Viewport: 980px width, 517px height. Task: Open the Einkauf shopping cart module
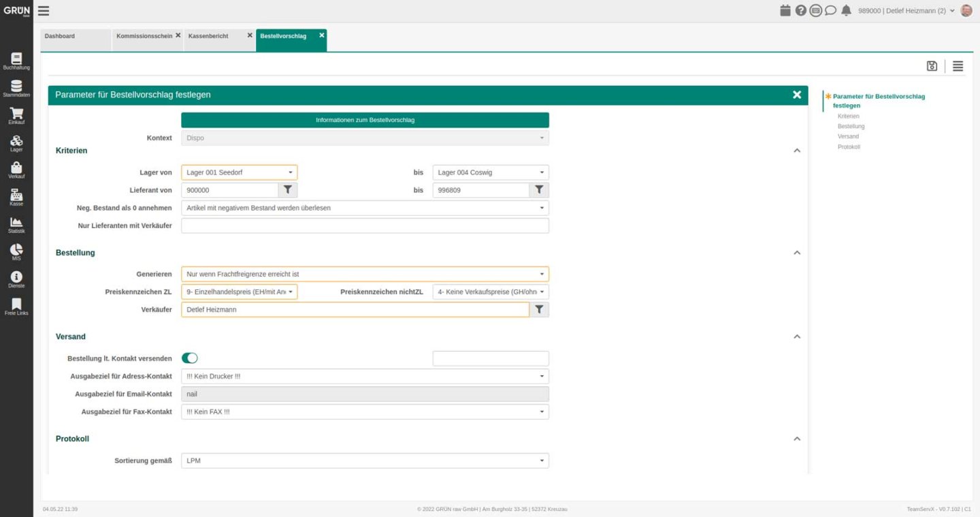(16, 116)
